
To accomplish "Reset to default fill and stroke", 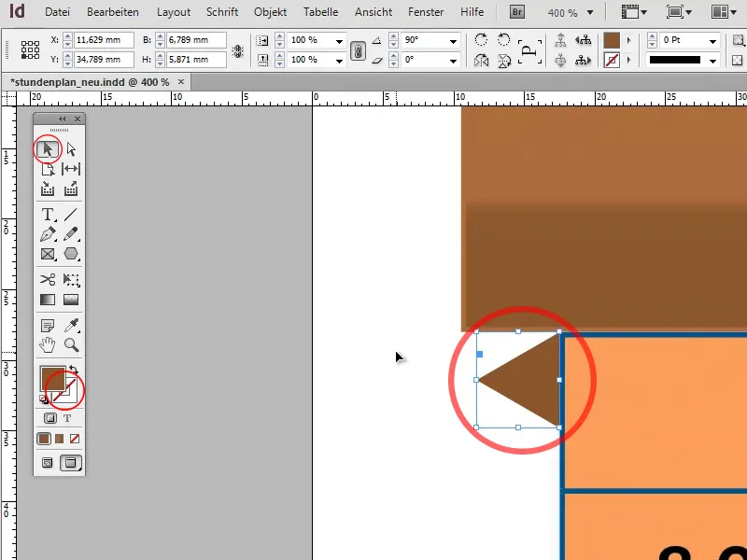I will pos(44,399).
